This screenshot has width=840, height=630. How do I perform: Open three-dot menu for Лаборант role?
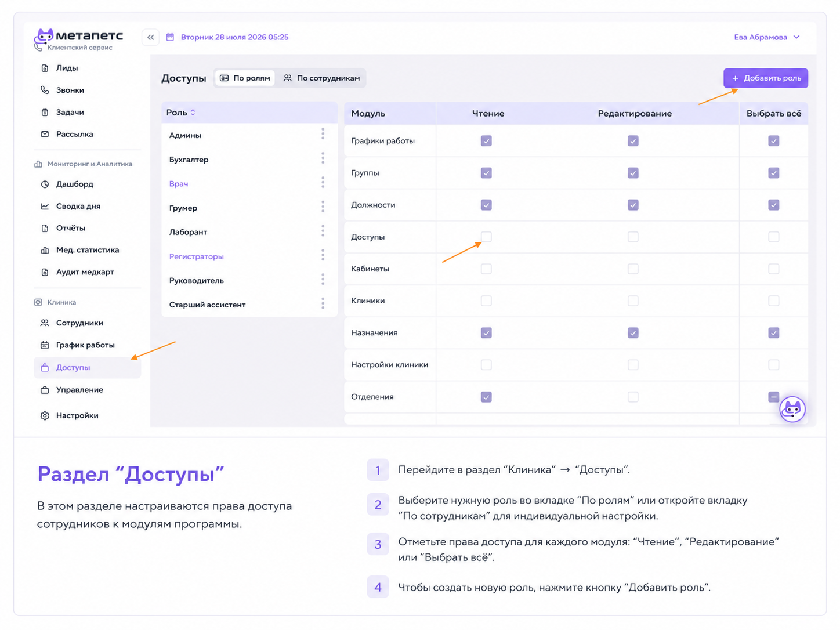pos(323,231)
